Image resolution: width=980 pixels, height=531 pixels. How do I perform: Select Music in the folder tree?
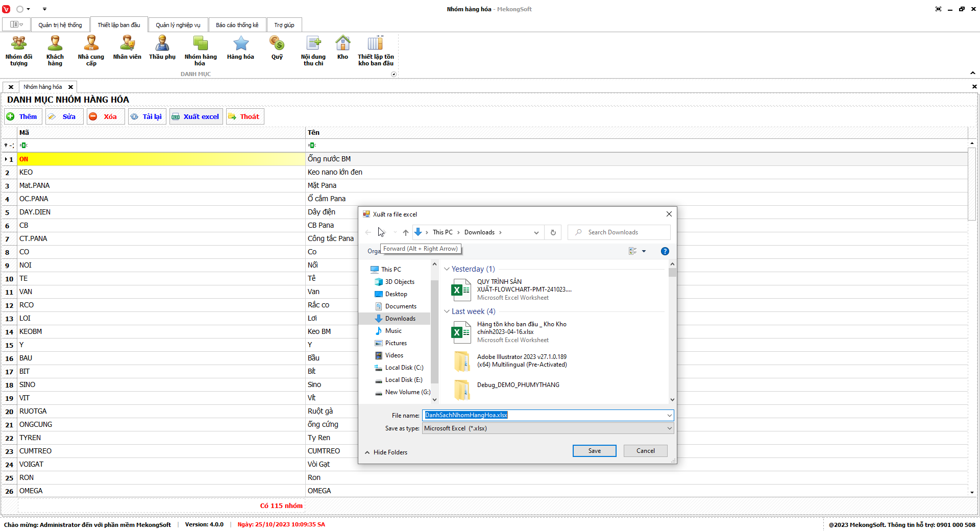[393, 331]
